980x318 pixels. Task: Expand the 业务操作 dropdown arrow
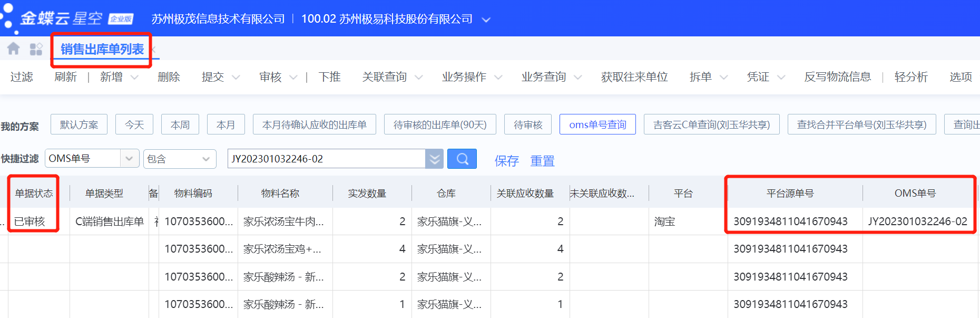click(498, 78)
